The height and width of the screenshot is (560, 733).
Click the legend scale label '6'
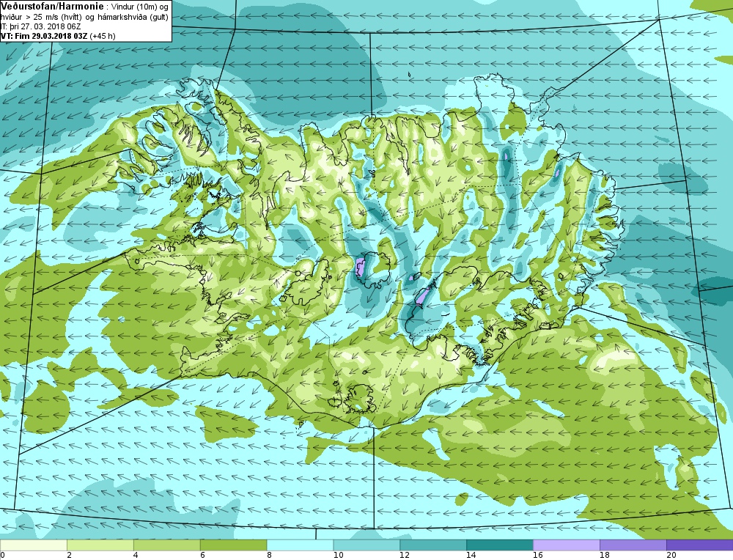coord(202,556)
